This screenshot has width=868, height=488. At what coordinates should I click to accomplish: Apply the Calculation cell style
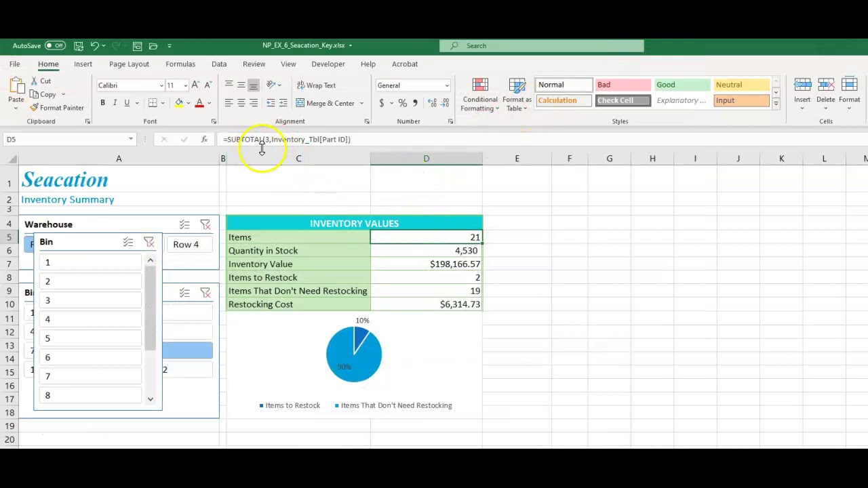click(564, 100)
